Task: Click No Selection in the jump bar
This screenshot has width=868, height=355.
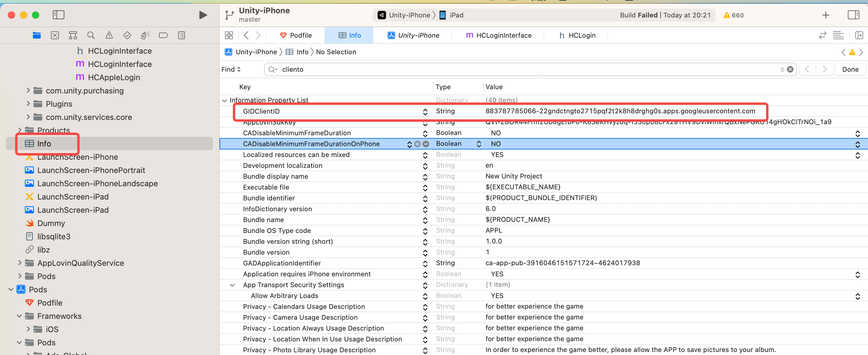Action: [336, 52]
